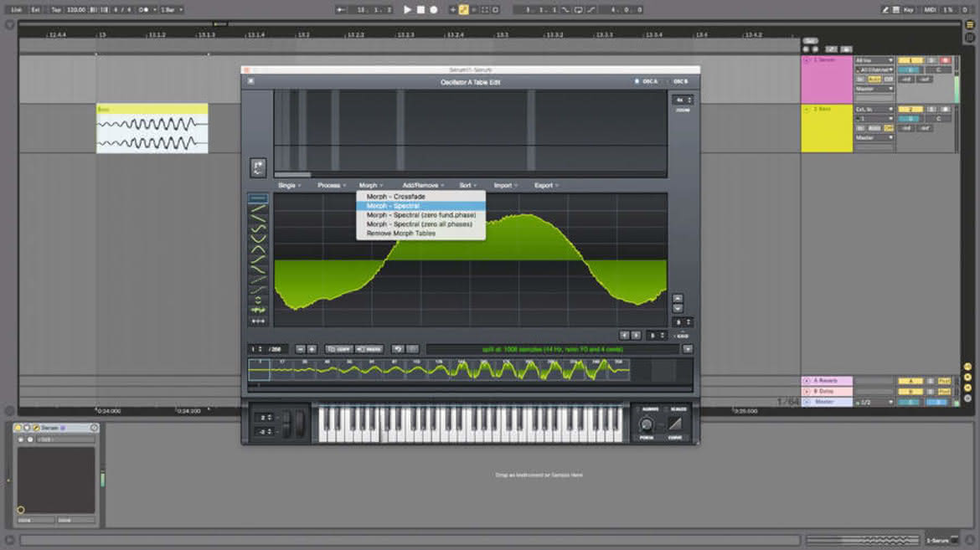Viewport: 980px width, 550px height.
Task: Click the Tap tempo button
Action: click(x=55, y=9)
